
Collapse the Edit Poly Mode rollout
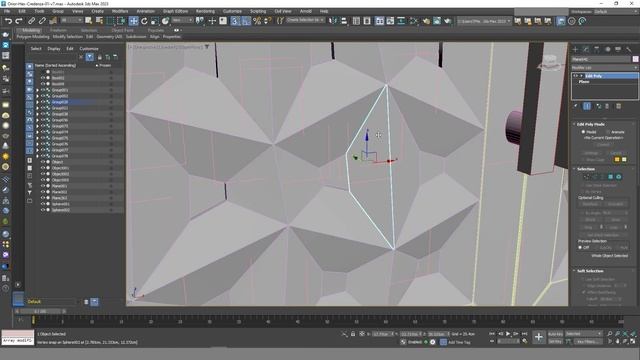point(591,124)
